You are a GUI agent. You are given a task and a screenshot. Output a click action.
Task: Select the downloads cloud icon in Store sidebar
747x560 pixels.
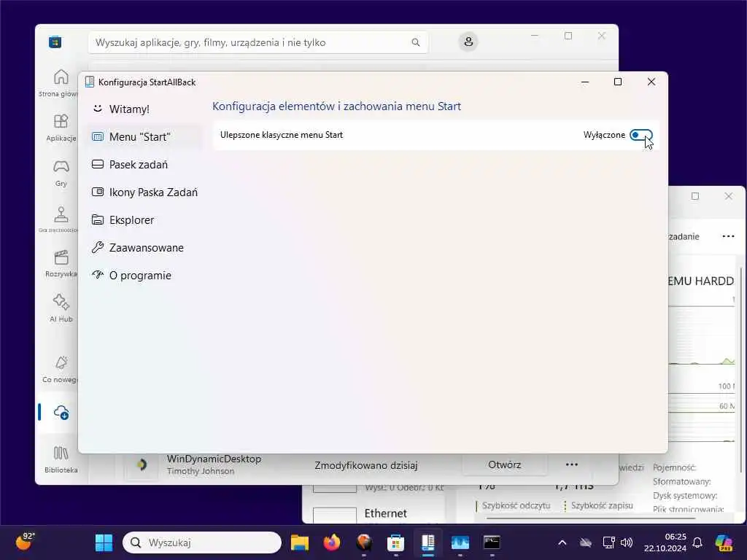click(x=61, y=412)
